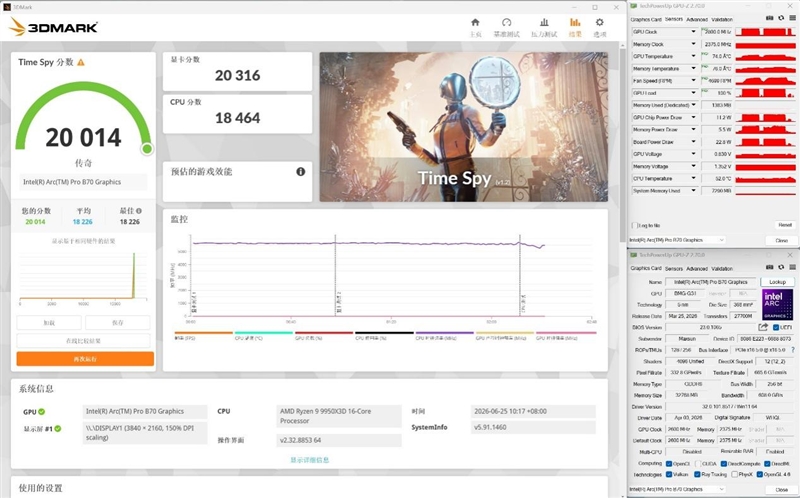The height and width of the screenshot is (498, 800).
Task: Click refresh icon in GPU-Z Graphics Card window
Action: 781,267
